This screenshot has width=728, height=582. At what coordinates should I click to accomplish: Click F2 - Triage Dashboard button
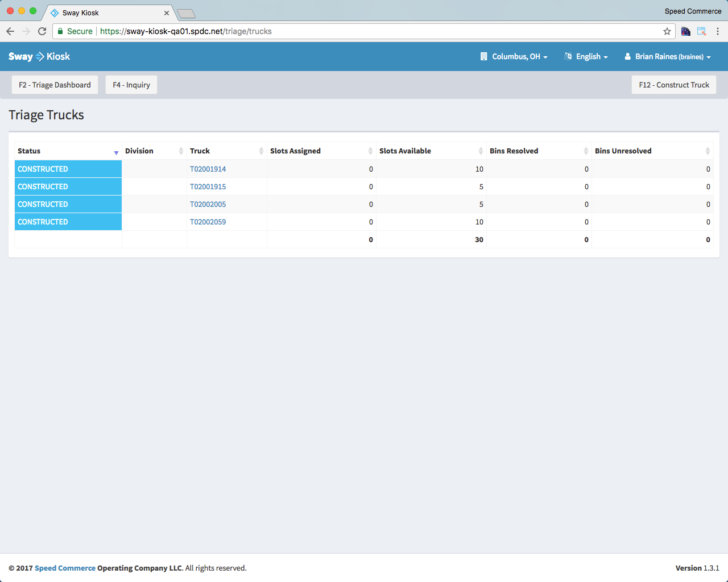coord(55,85)
